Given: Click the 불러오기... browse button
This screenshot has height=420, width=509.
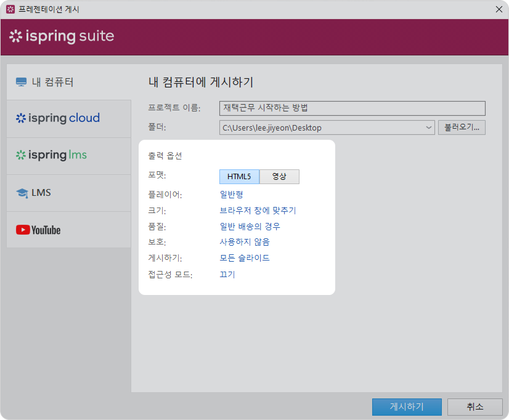Looking at the screenshot, I should 462,127.
